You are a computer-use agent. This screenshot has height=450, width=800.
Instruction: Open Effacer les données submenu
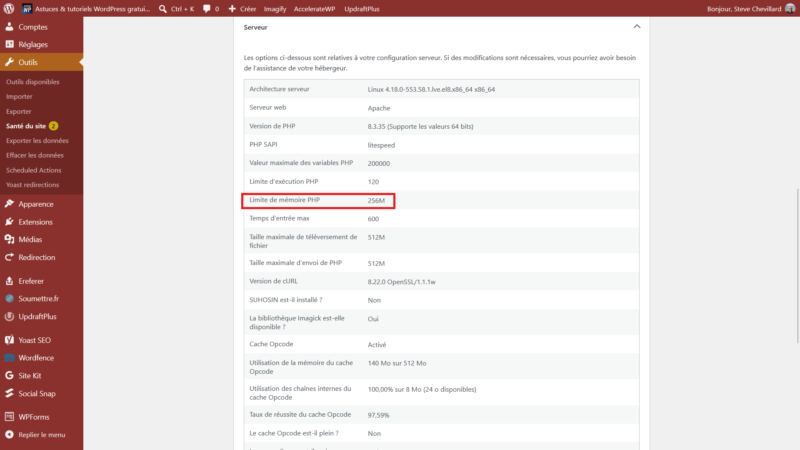pos(35,155)
